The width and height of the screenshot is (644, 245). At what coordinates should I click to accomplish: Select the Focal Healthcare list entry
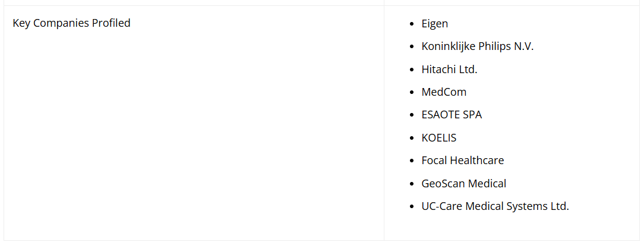click(x=463, y=161)
